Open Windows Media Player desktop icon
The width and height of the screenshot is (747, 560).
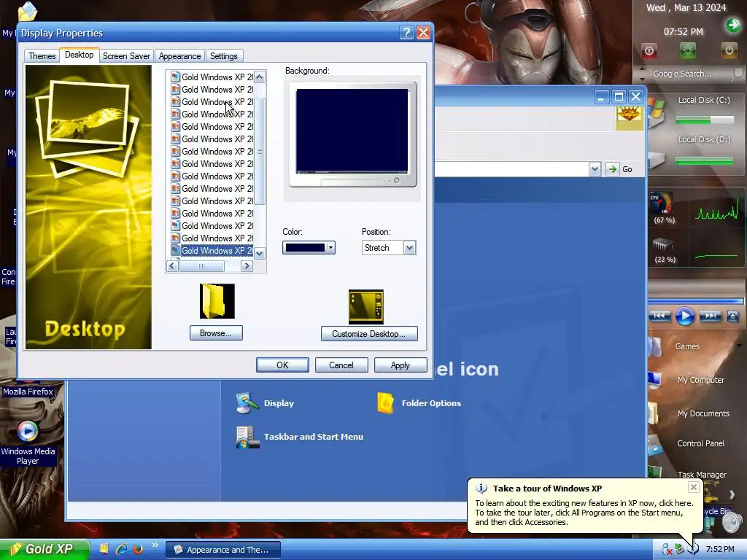(28, 430)
